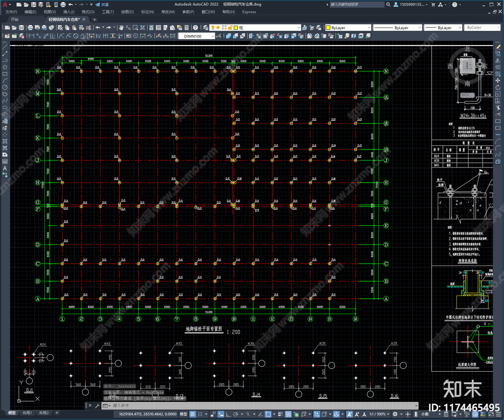Open the ByColor plot style dropdown

click(x=482, y=28)
